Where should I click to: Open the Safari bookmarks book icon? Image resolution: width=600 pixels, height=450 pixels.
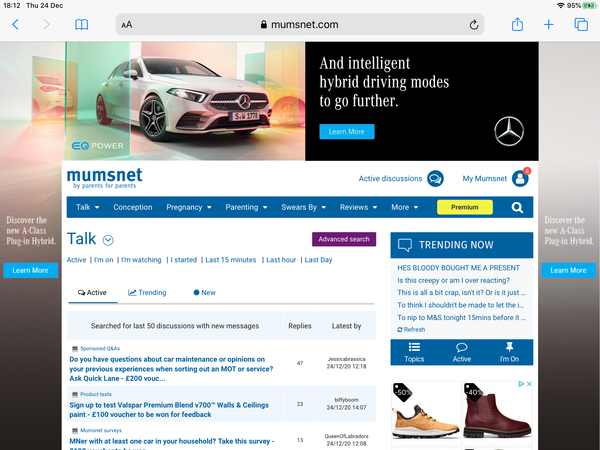point(82,25)
